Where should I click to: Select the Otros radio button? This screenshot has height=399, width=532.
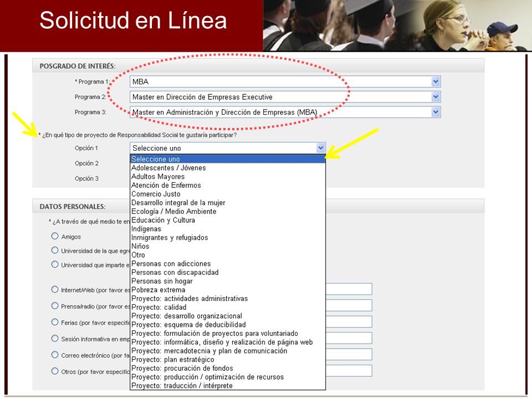click(55, 371)
